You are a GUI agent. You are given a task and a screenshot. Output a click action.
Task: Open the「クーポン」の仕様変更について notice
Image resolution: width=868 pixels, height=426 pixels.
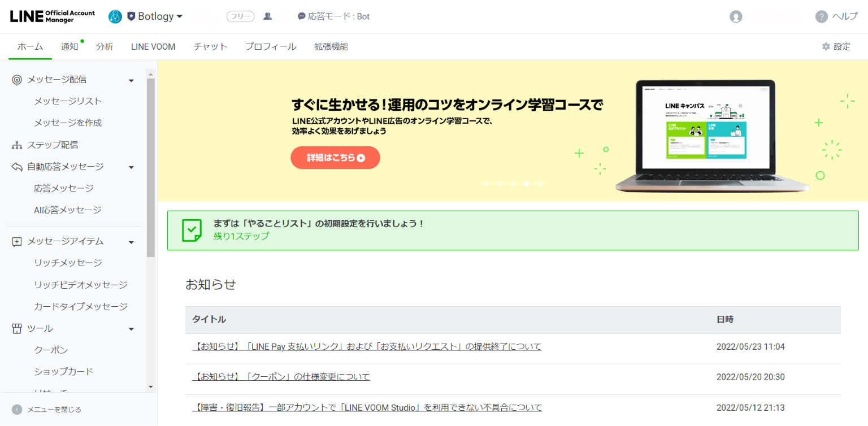pos(281,377)
